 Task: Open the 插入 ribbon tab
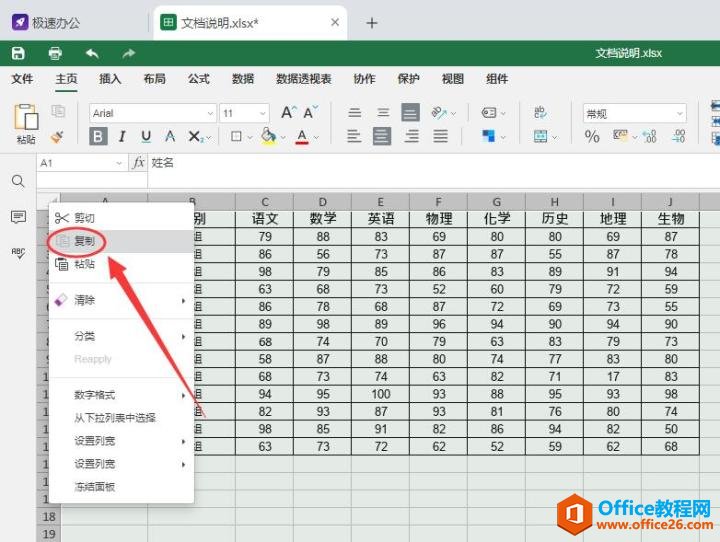(x=110, y=79)
